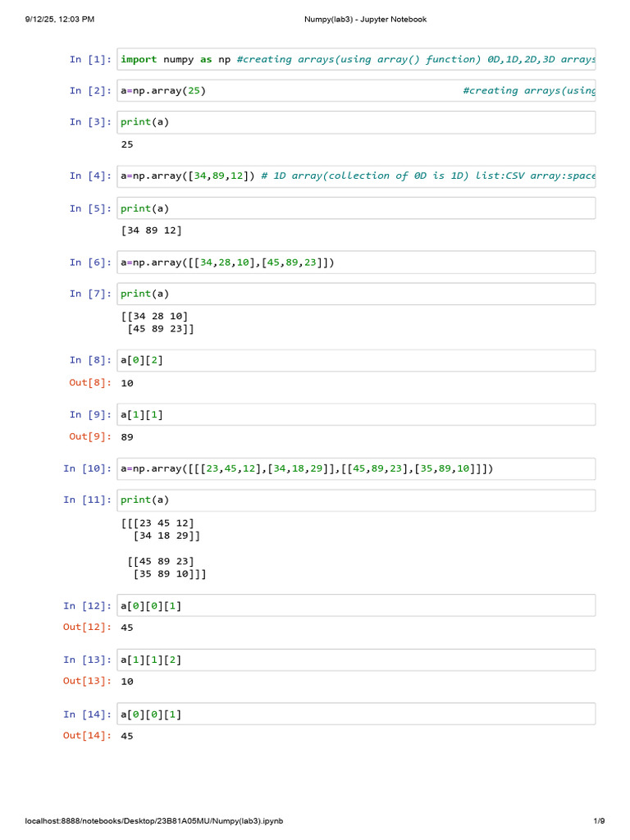630x840 pixels.
Task: Click the Out[9]: prompt label
Action: click(x=90, y=436)
